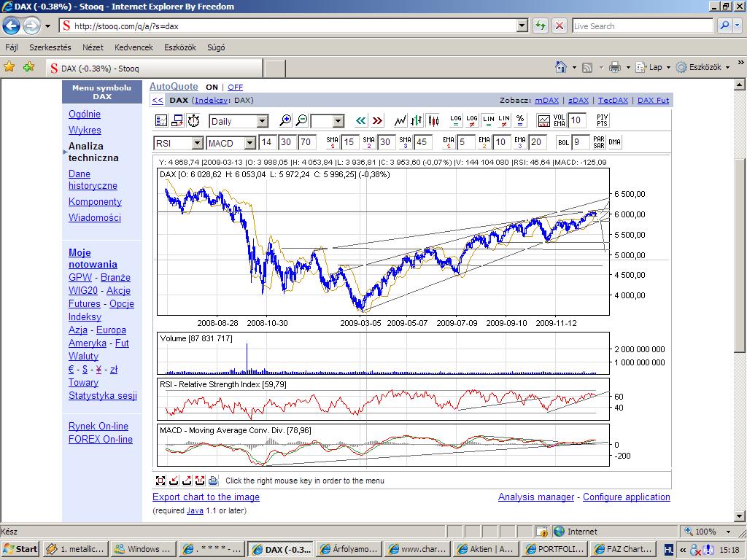Open the chart settings icon at toolbar start

tap(161, 121)
